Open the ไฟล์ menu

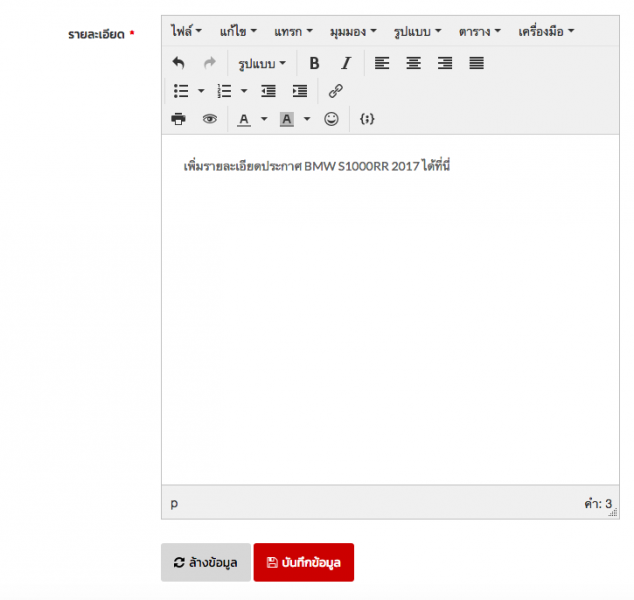[186, 31]
